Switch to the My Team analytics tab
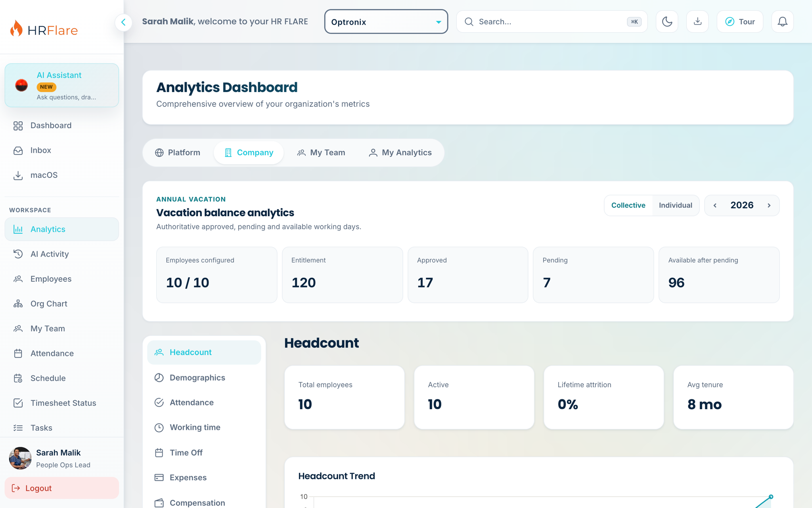 coord(321,152)
